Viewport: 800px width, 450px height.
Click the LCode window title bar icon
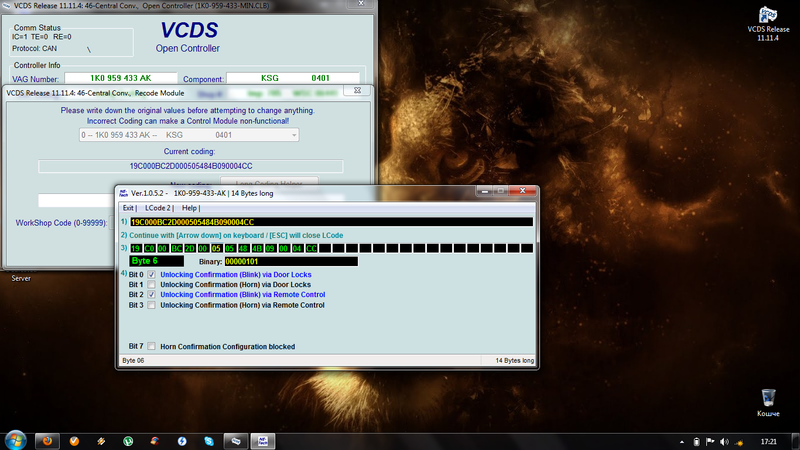point(123,193)
